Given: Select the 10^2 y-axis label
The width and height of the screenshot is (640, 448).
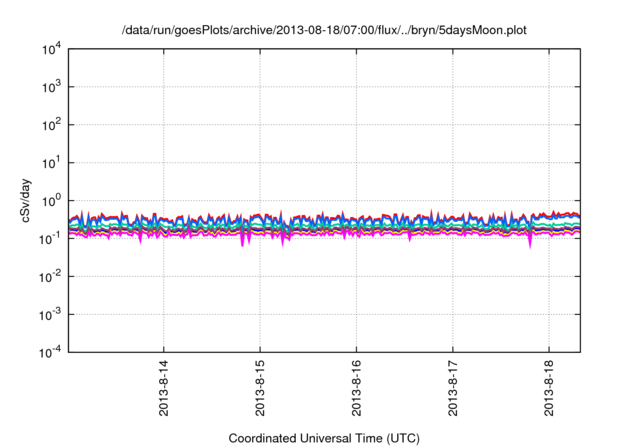Looking at the screenshot, I should (x=51, y=125).
